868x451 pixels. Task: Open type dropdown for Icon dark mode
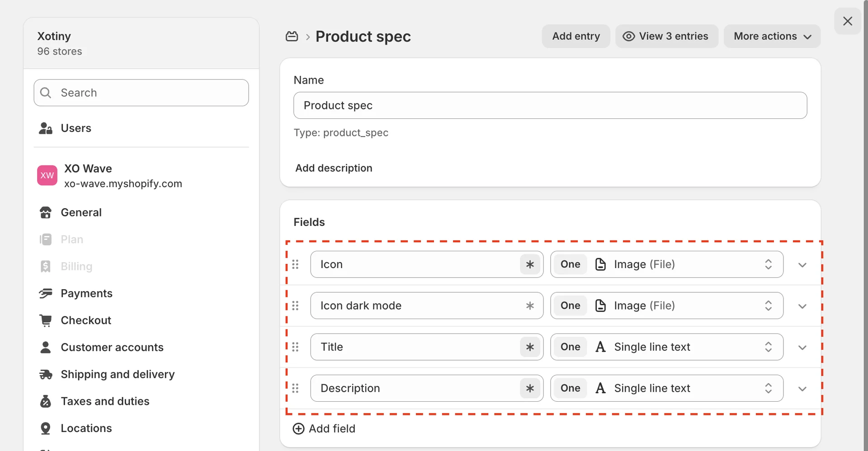pos(667,306)
